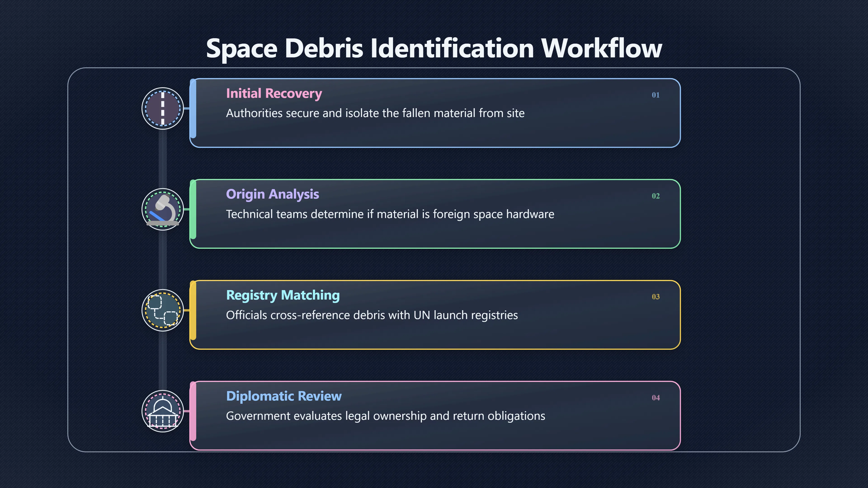This screenshot has height=488, width=868.
Task: Select the Registry Matching heading
Action: coord(283,295)
